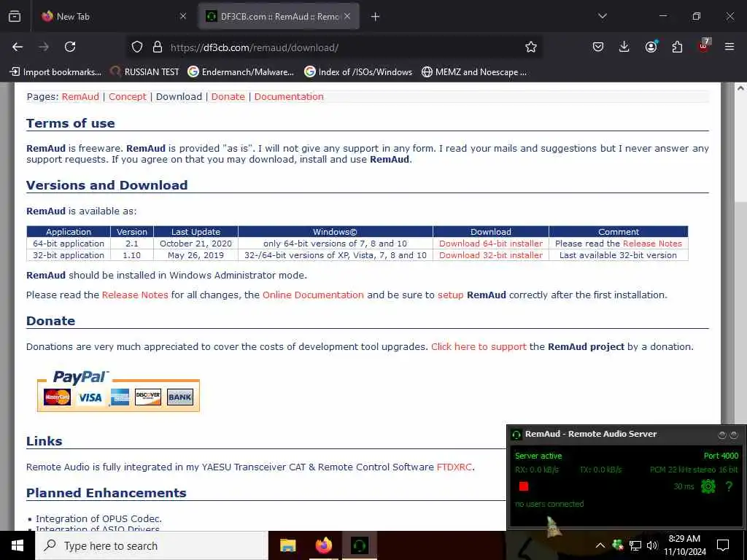
Task: Open Import bookmarks toolbar item
Action: pyautogui.click(x=55, y=72)
